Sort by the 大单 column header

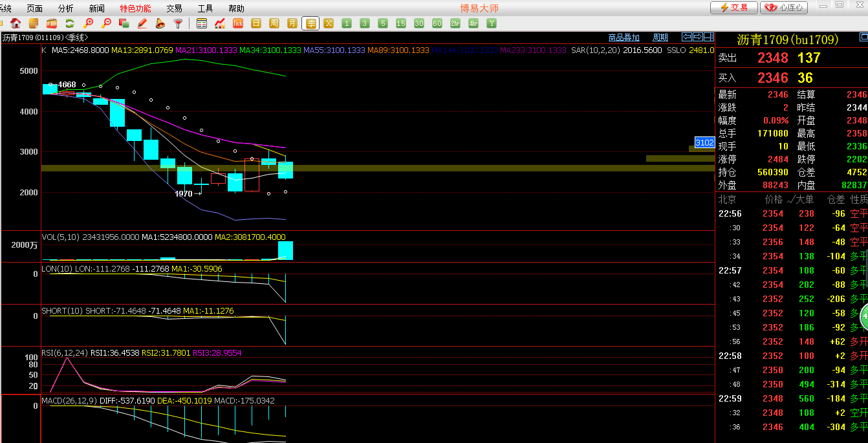[805, 199]
